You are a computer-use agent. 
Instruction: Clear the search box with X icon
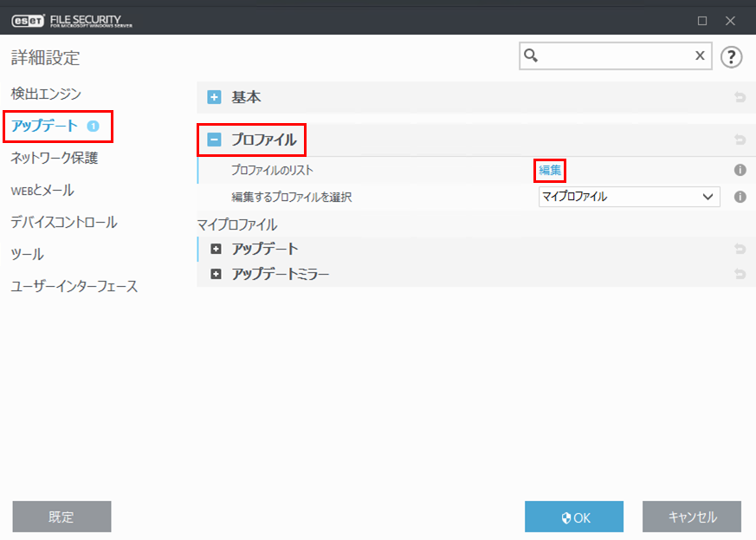(700, 56)
